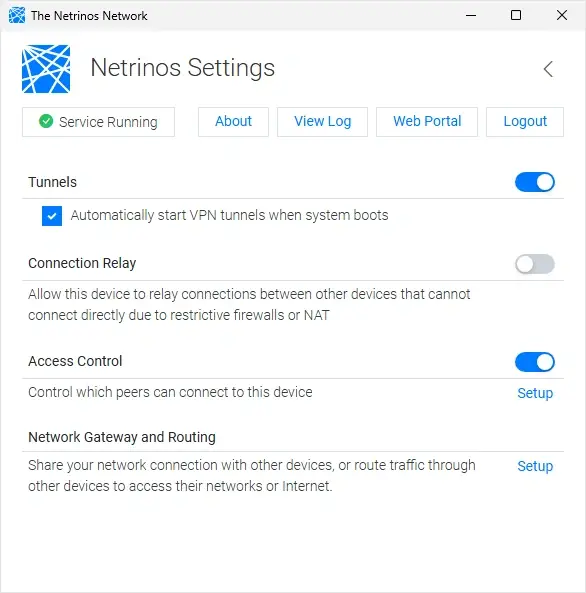Minimize the Netrinos Network window
This screenshot has height=593, width=586.
tap(471, 15)
